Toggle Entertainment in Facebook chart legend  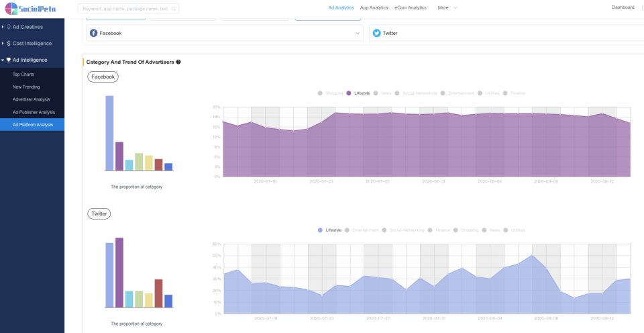point(457,93)
